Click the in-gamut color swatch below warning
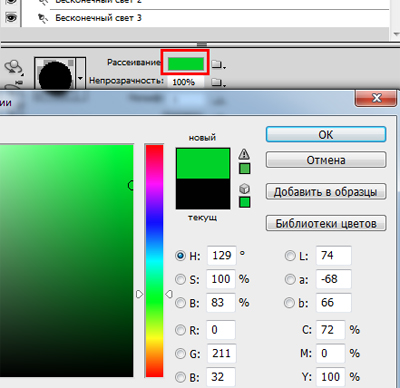 244,169
